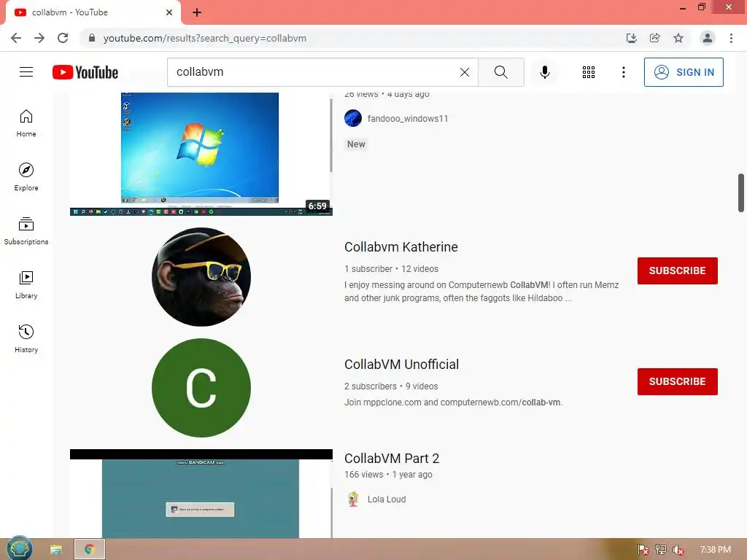Open fandooo_windows11 channel avatar
This screenshot has height=560, width=747.
click(x=353, y=118)
